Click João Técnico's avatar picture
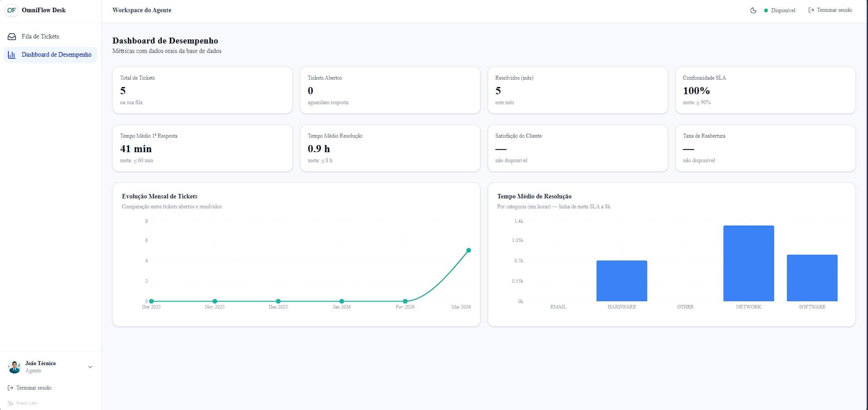Viewport: 868px width, 410px height. 15,367
